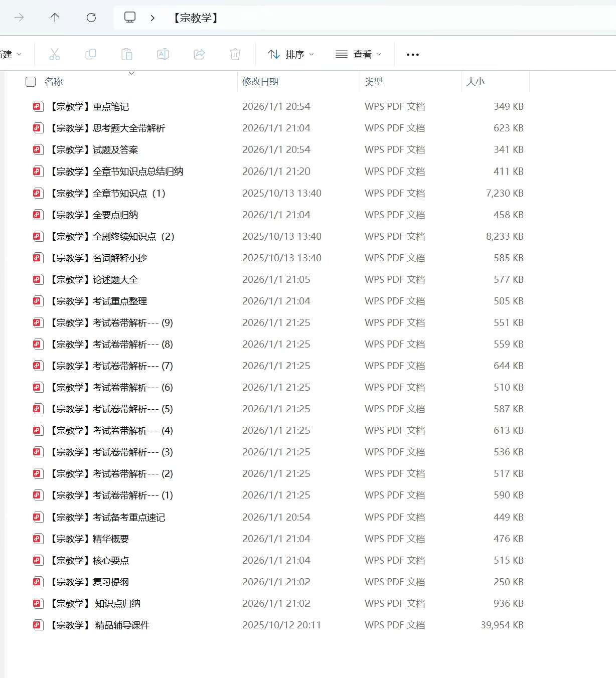Select the PDF icon of 试题及答案
The height and width of the screenshot is (678, 616).
(x=38, y=149)
